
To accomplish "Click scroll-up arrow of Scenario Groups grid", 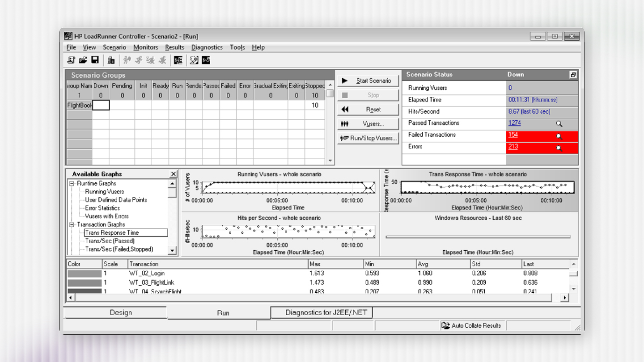I will 330,85.
